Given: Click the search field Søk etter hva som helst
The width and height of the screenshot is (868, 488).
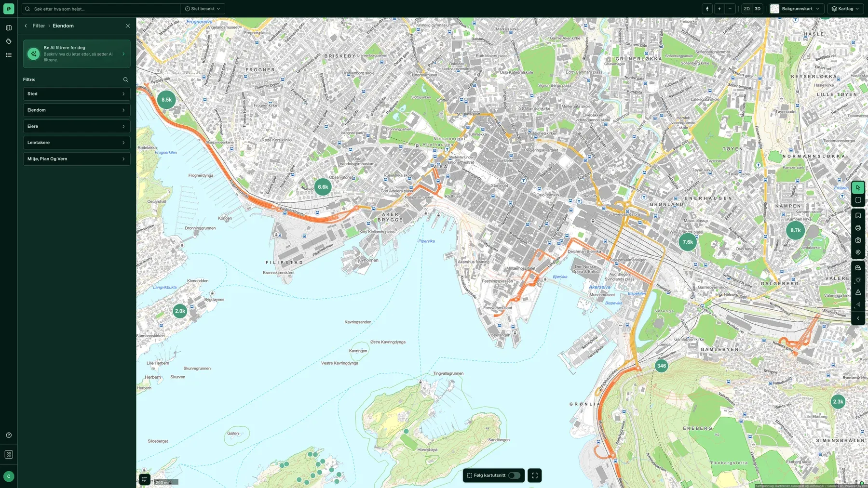Looking at the screenshot, I should [101, 9].
